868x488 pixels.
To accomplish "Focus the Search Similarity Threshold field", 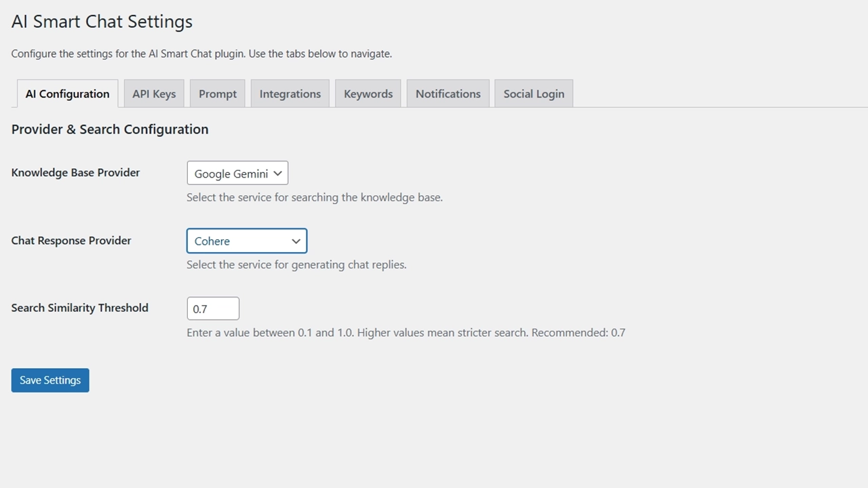I will tap(213, 308).
